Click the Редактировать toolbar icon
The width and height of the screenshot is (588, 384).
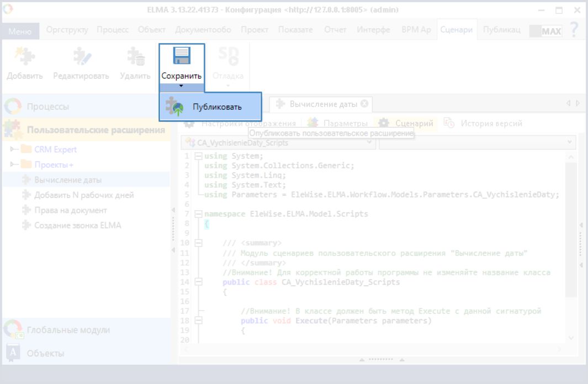click(82, 56)
